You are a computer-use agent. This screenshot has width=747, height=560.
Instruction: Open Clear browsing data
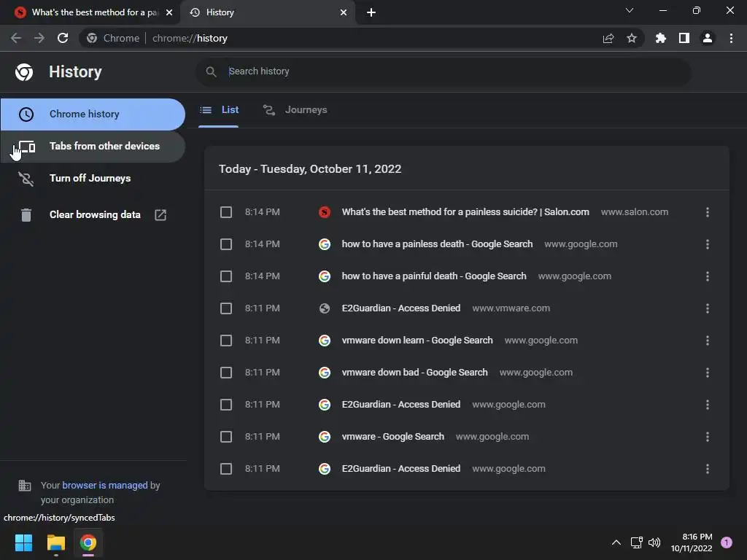pos(93,215)
